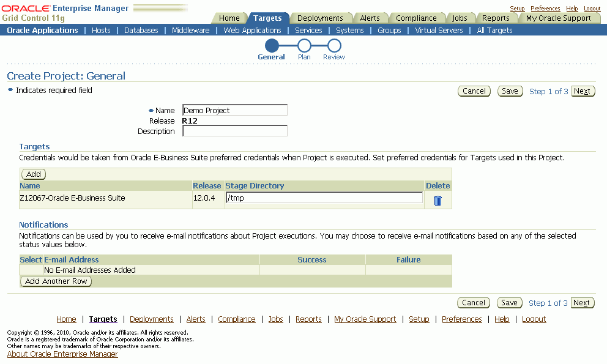Image resolution: width=607 pixels, height=364 pixels.
Task: Click the top-right Setup link
Action: pos(517,9)
